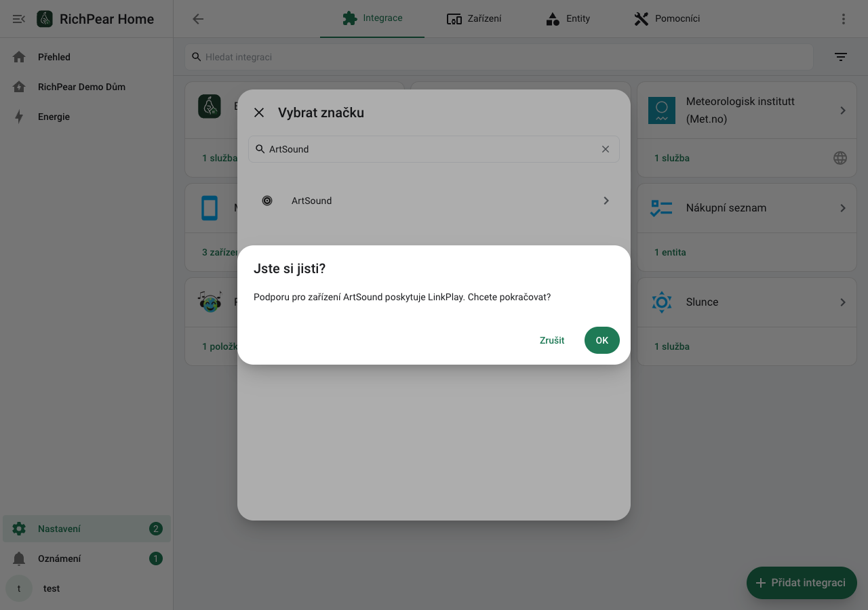Select the ArtSound speaker icon

coord(267,201)
